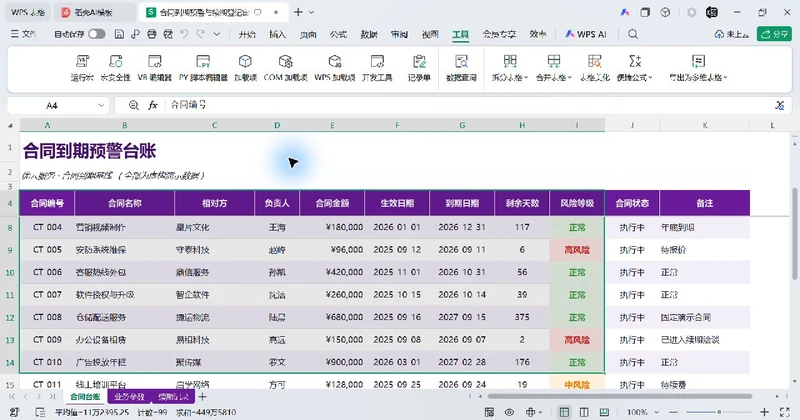Adjust the zoom slider handle
Screen dimensions: 800x420
point(719,412)
